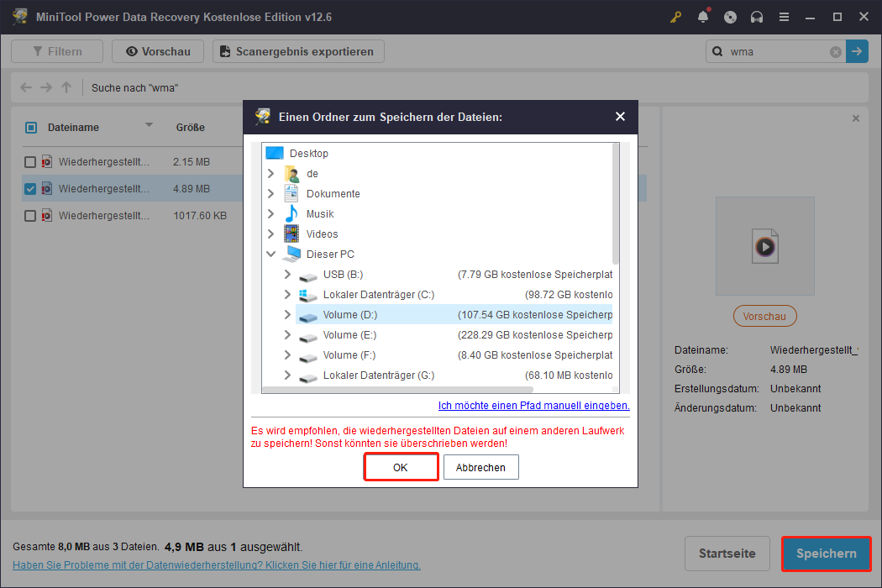Click the Musik note icon

291,214
